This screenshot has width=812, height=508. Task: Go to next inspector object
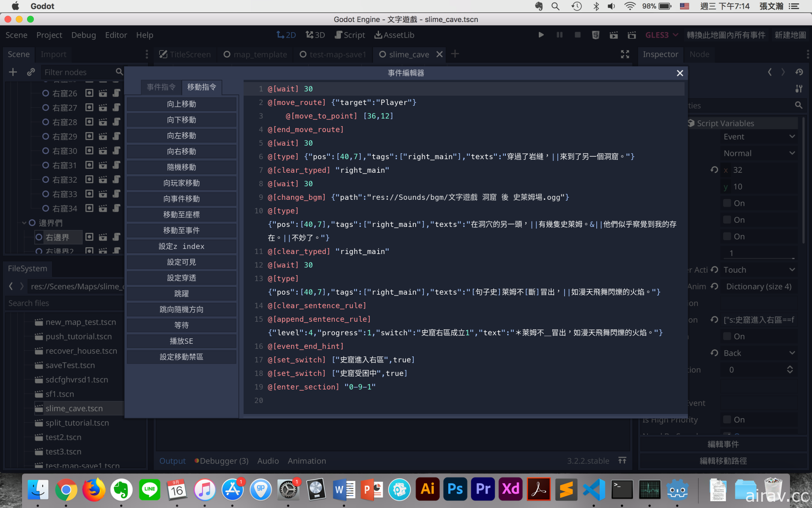tap(783, 72)
